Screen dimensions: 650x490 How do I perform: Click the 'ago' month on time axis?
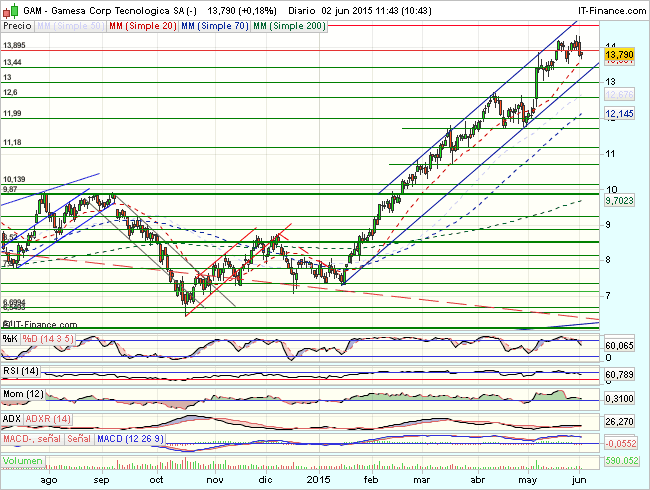point(49,480)
